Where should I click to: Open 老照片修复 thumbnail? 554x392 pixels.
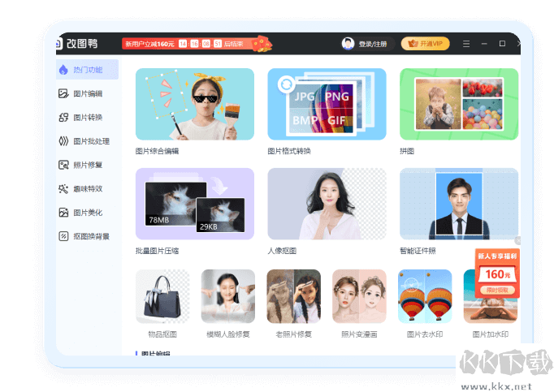[293, 296]
